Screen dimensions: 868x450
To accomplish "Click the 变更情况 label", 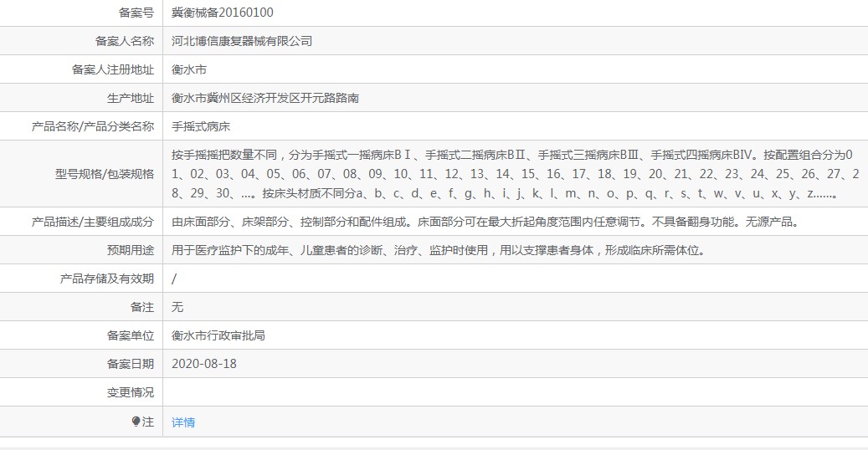I will (x=131, y=392).
